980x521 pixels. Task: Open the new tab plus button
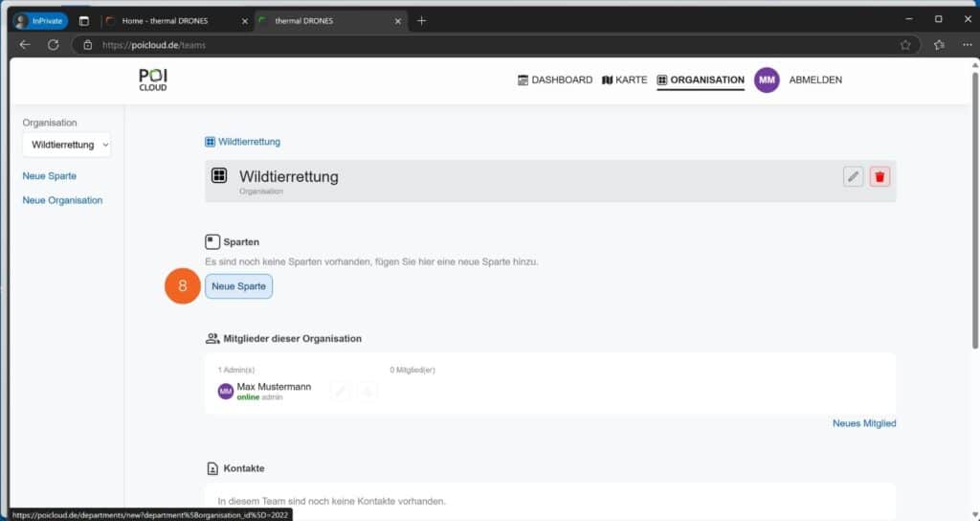pos(422,20)
